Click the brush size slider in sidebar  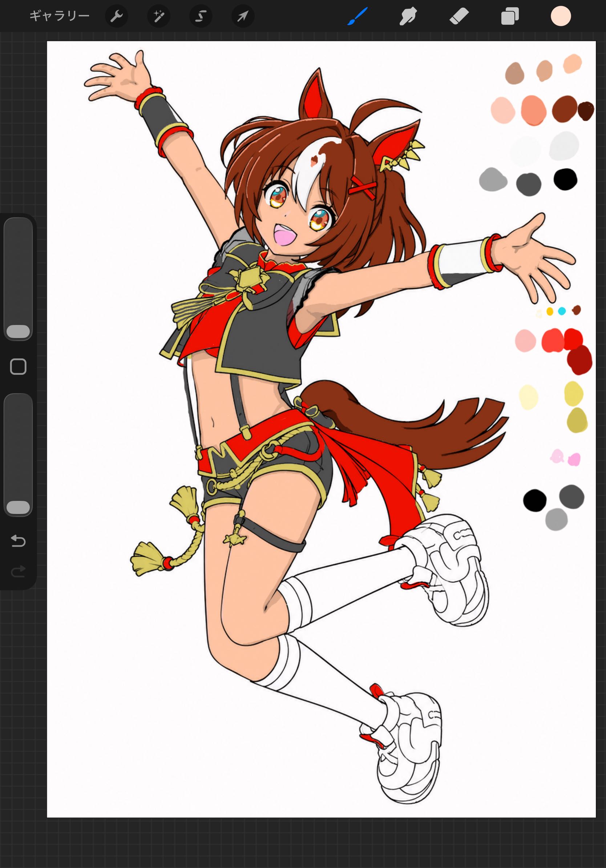(18, 279)
